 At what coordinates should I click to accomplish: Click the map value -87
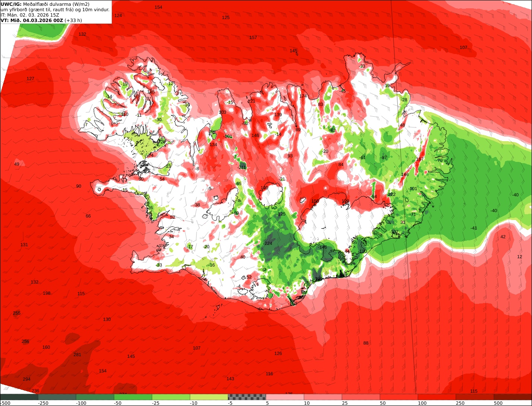[x=383, y=157]
